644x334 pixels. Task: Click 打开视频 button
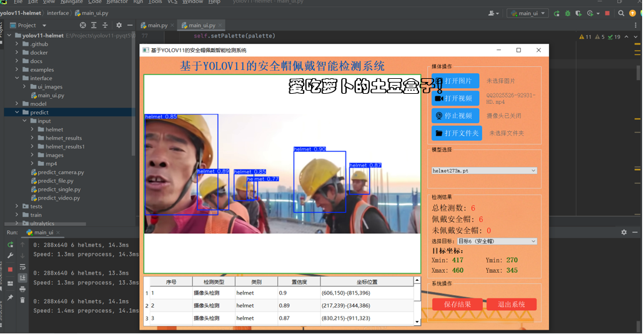(x=455, y=98)
